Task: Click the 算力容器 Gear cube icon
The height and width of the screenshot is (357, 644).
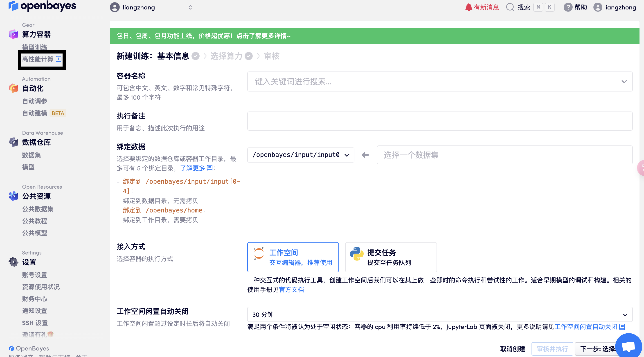Action: point(14,34)
